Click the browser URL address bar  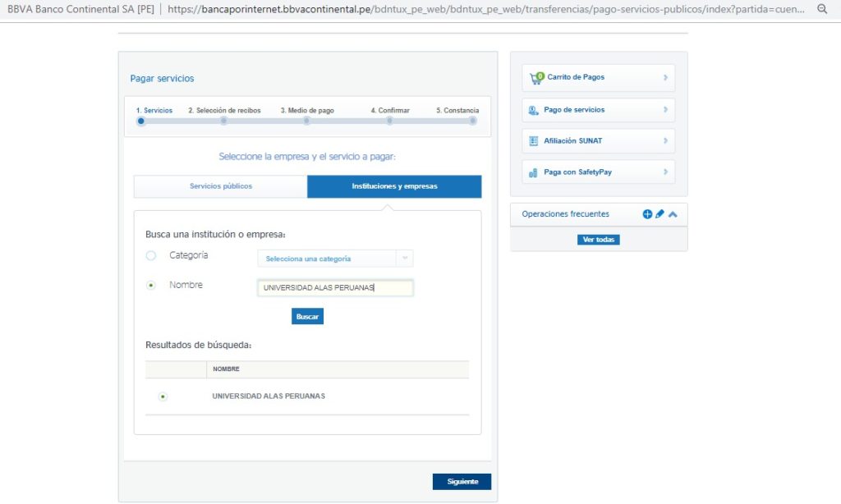(485, 9)
